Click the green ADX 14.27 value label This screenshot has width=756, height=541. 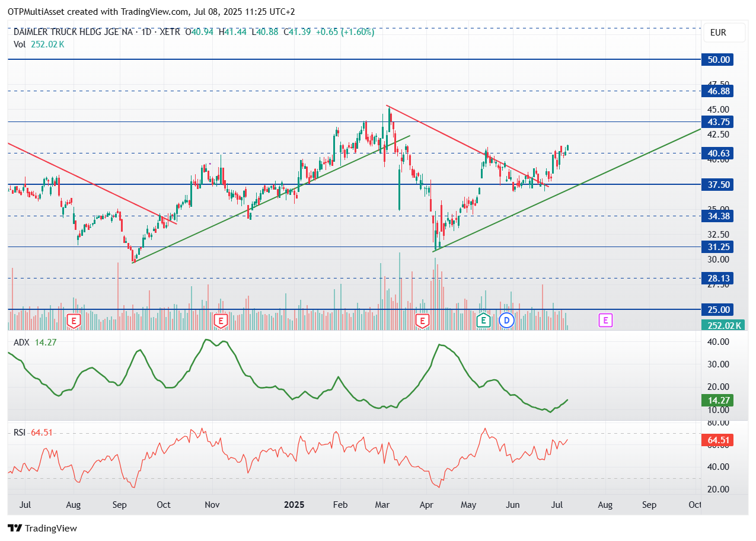pyautogui.click(x=717, y=400)
